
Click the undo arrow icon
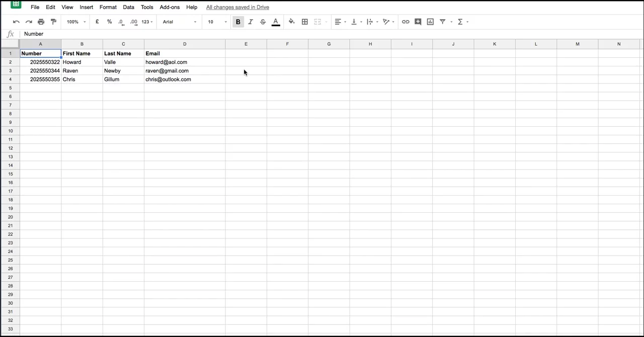pyautogui.click(x=16, y=22)
